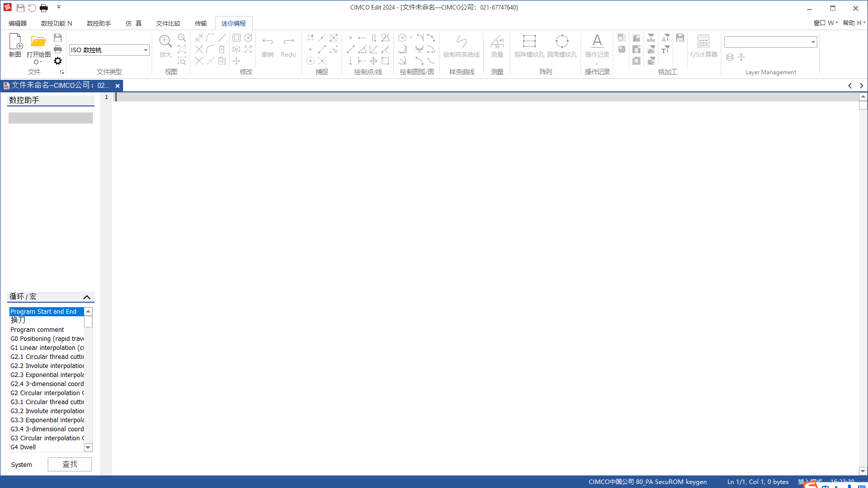
Task: Click the save icon in quick access toolbar
Action: click(x=21, y=8)
